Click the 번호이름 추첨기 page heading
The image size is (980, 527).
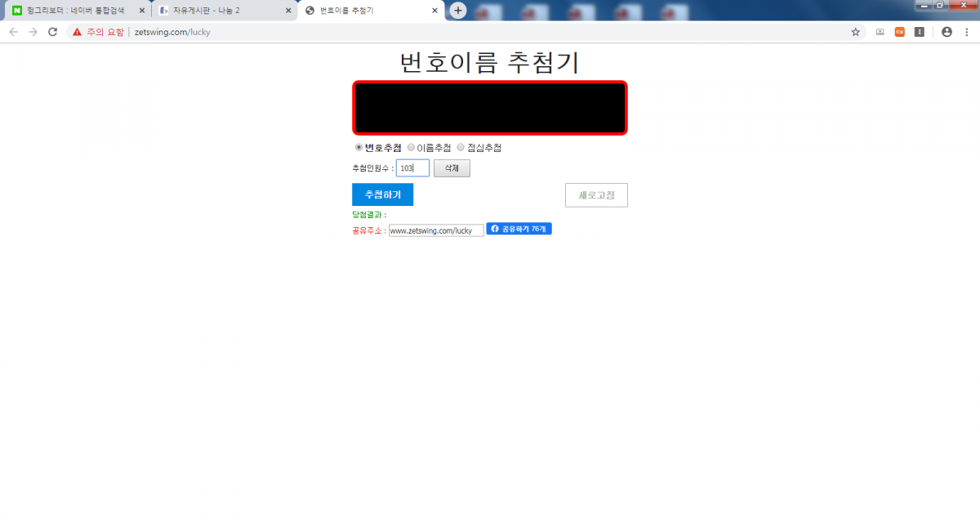click(489, 62)
